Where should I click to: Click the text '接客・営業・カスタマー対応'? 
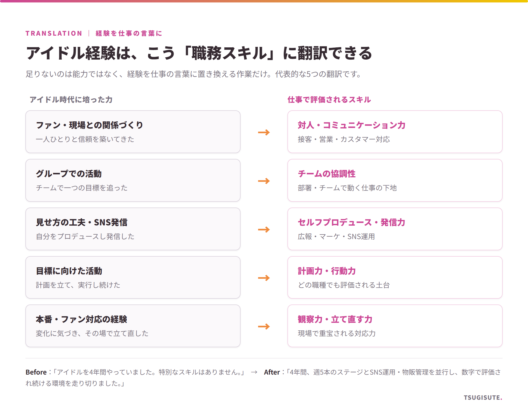(344, 139)
